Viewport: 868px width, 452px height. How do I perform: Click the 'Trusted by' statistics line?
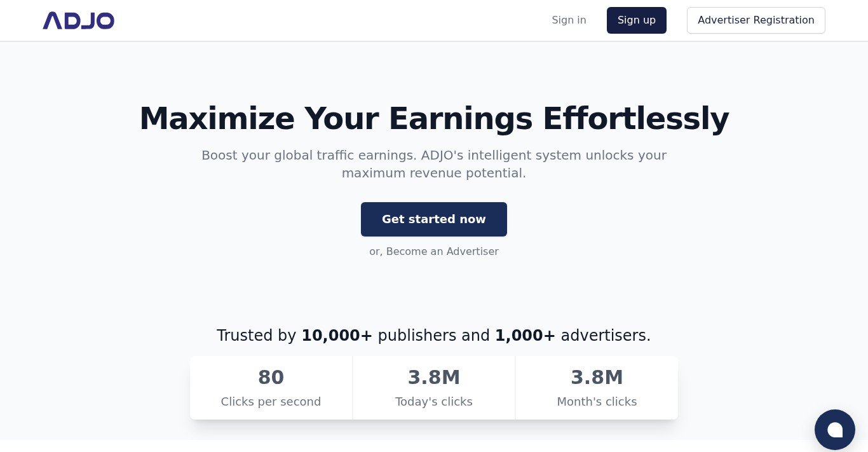click(434, 335)
